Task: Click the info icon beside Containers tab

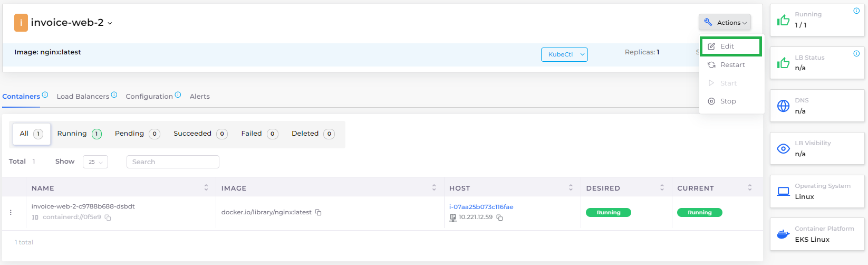Action: pos(45,95)
